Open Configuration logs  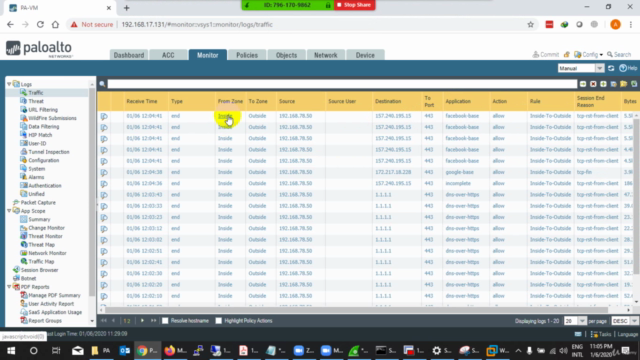click(44, 160)
